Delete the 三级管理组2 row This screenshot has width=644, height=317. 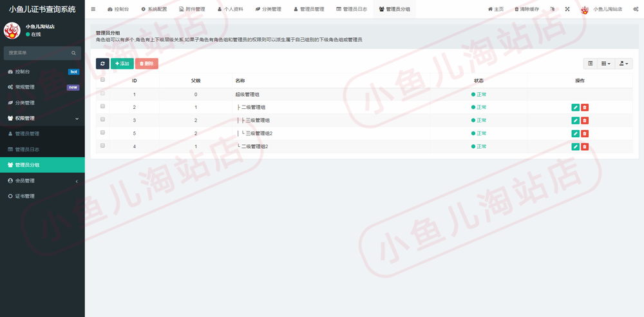click(x=585, y=133)
